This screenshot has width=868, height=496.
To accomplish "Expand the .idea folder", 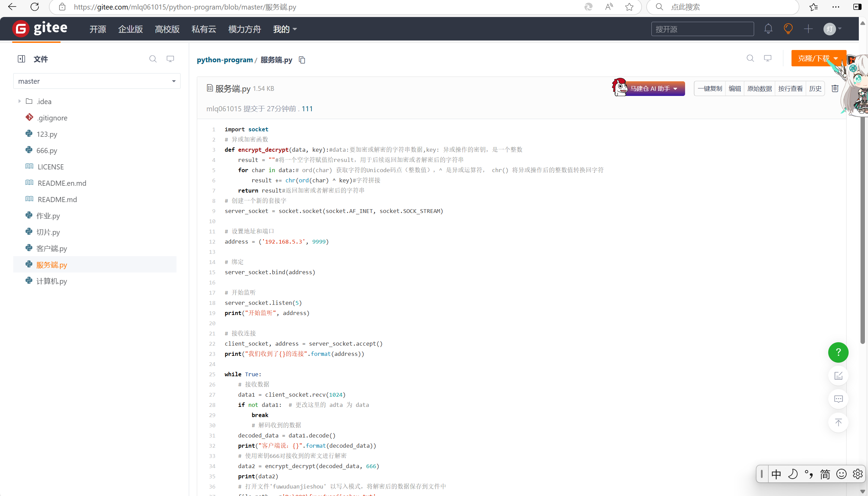I will click(19, 101).
